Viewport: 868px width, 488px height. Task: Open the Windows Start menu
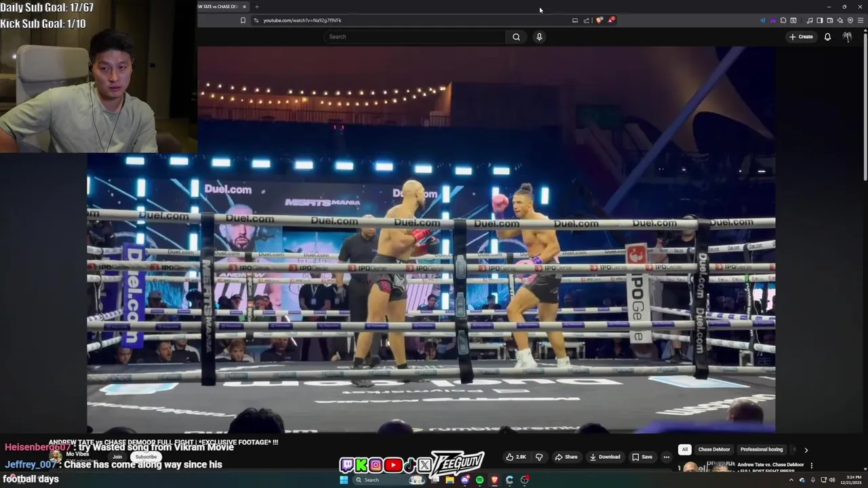coord(344,480)
